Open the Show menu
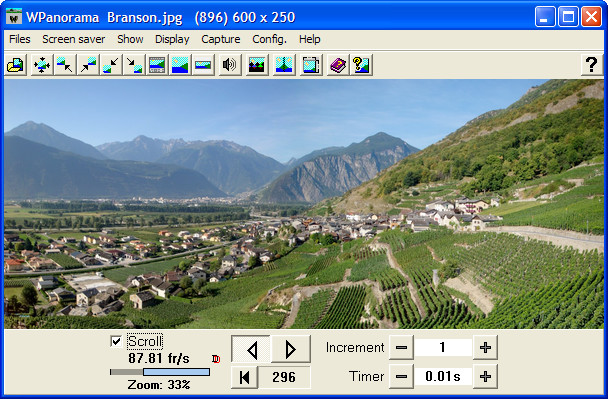Screen dimensions: 608x399 pyautogui.click(x=130, y=39)
